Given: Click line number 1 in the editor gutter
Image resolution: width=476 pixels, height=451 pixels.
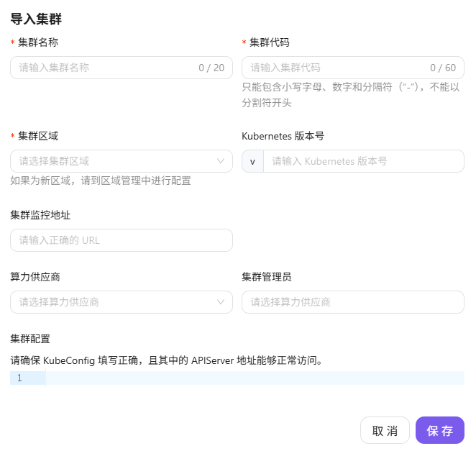Looking at the screenshot, I should (x=19, y=378).
